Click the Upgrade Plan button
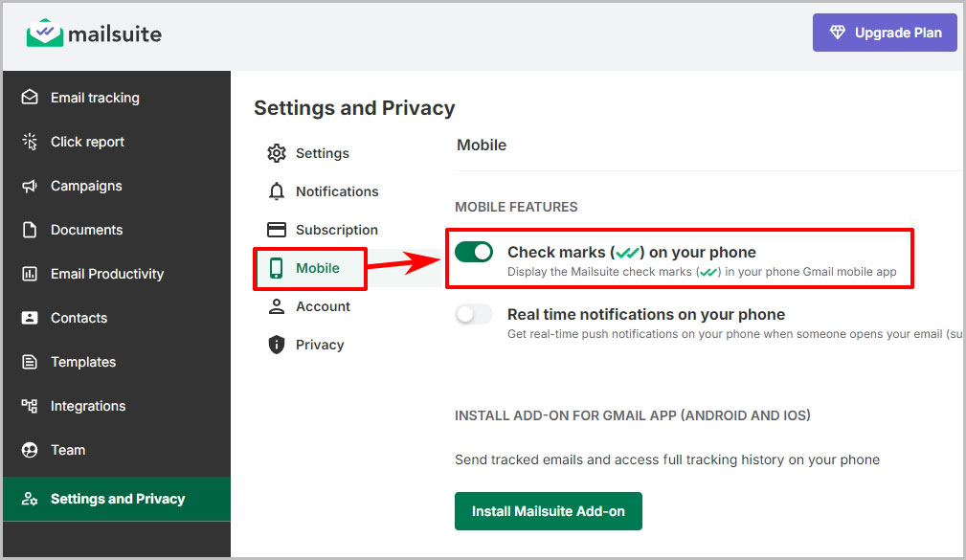 click(885, 33)
